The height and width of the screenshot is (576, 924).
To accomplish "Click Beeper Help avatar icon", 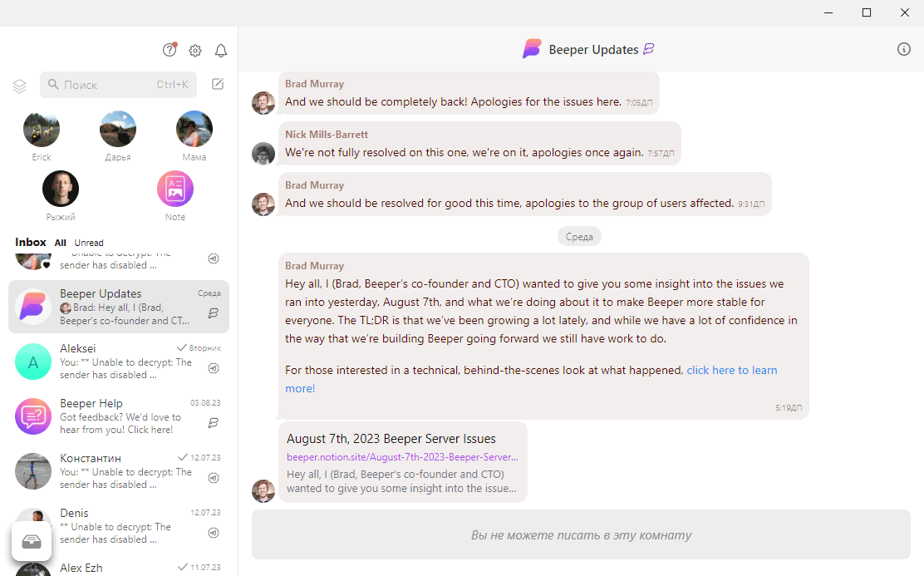I will [x=33, y=416].
